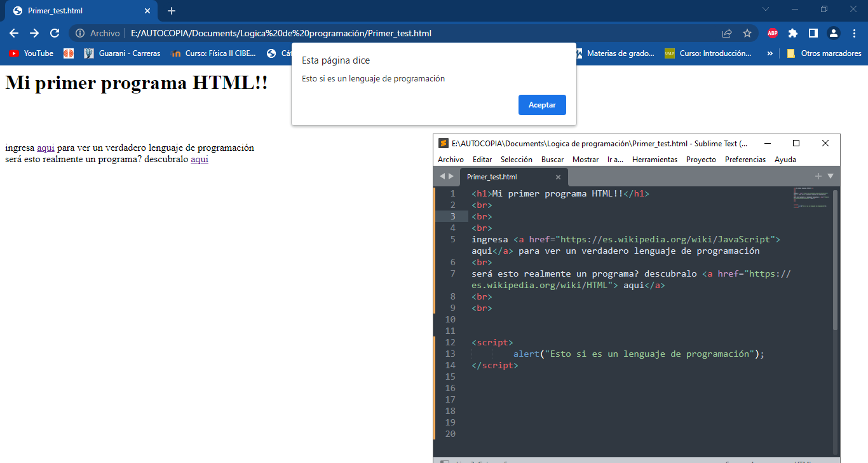Open the Selección menu in Sublime Text

(x=517, y=160)
